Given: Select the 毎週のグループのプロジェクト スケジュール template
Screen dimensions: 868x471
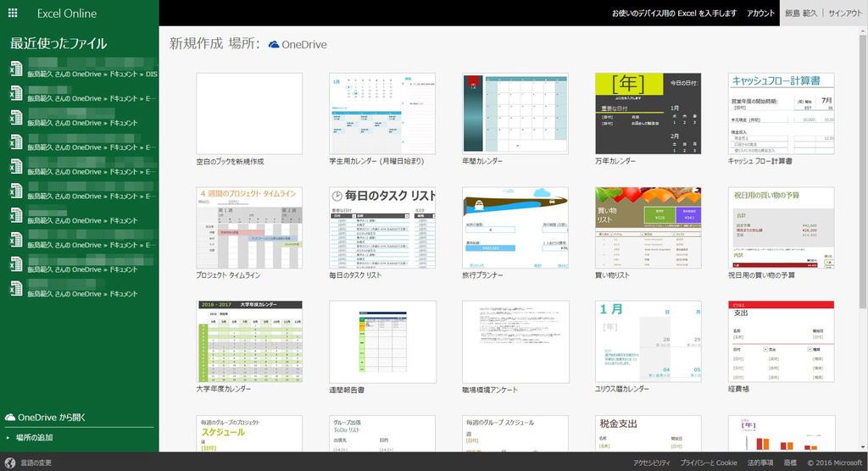Looking at the screenshot, I should [249, 434].
